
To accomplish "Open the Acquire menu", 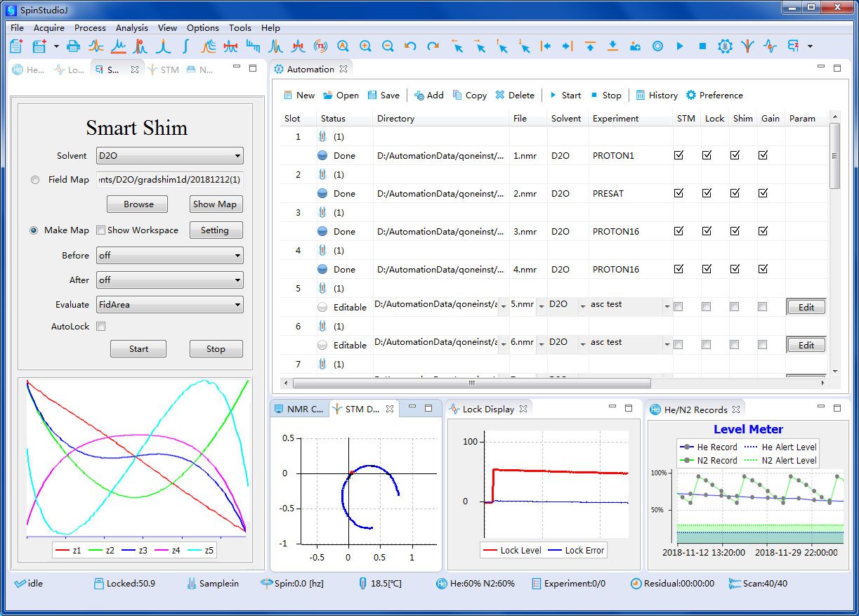I will 49,28.
